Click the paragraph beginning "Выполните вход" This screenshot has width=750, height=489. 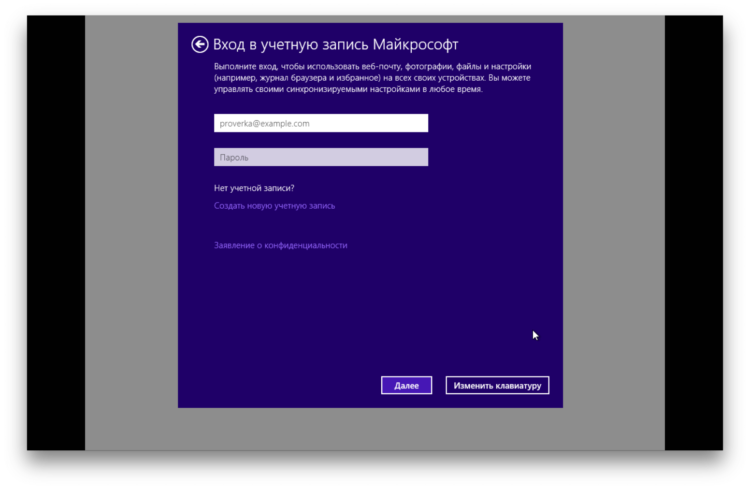coord(372,78)
